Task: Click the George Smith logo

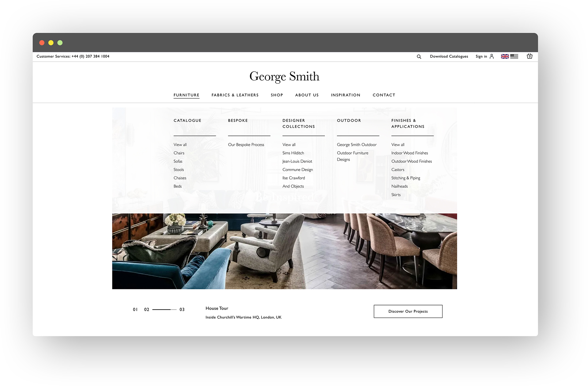Action: [284, 76]
